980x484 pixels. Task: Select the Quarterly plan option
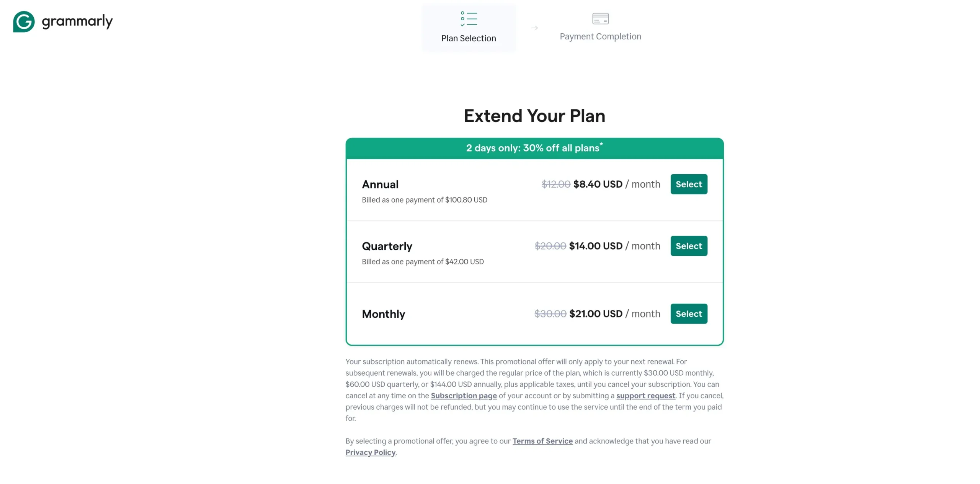pos(688,245)
